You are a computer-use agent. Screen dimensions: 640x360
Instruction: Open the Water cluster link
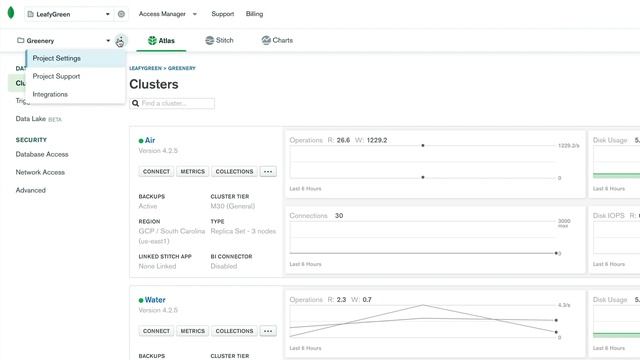pyautogui.click(x=155, y=300)
